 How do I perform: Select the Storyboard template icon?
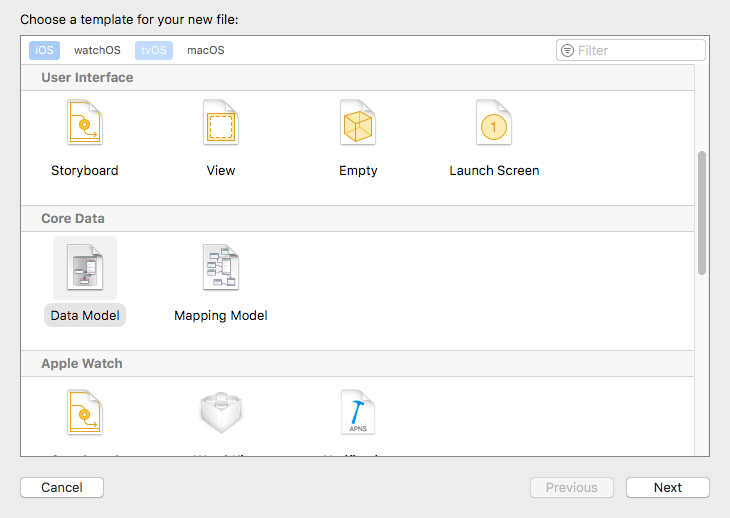(x=85, y=124)
